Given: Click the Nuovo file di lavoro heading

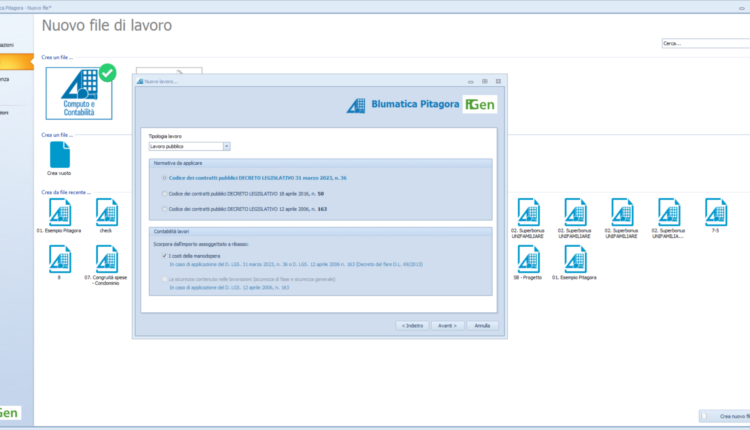Looking at the screenshot, I should (107, 25).
